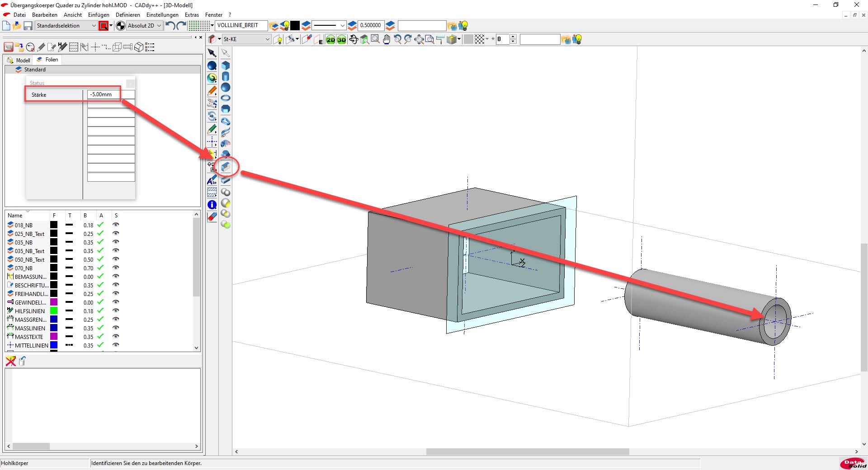Open the hatch pattern dropdown arrow

[x=487, y=39]
